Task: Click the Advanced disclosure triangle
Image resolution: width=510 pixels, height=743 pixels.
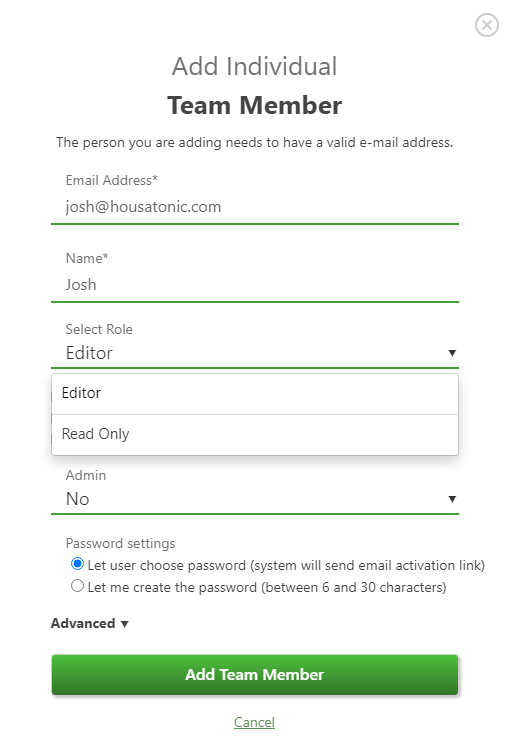Action: coord(125,624)
